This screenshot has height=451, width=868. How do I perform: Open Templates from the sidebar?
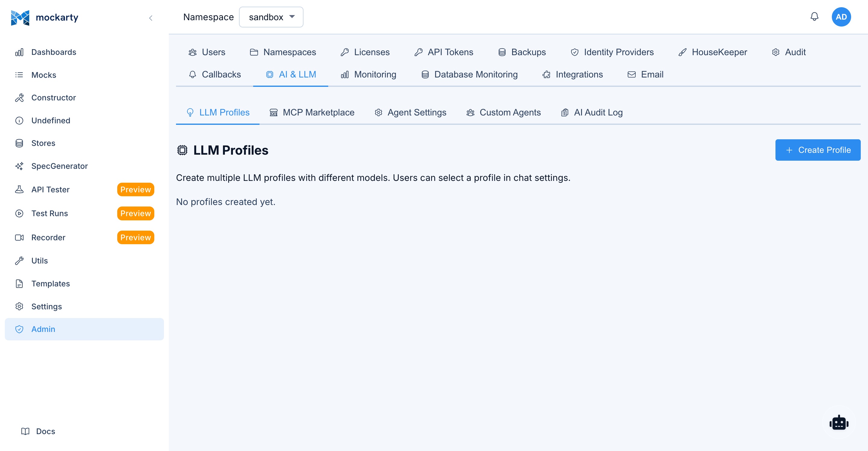click(x=84, y=283)
